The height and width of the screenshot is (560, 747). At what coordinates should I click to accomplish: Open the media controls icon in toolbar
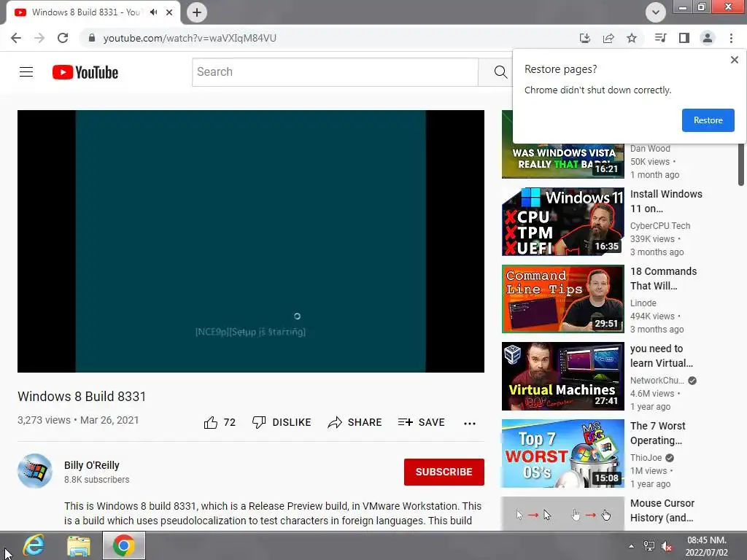click(x=660, y=38)
